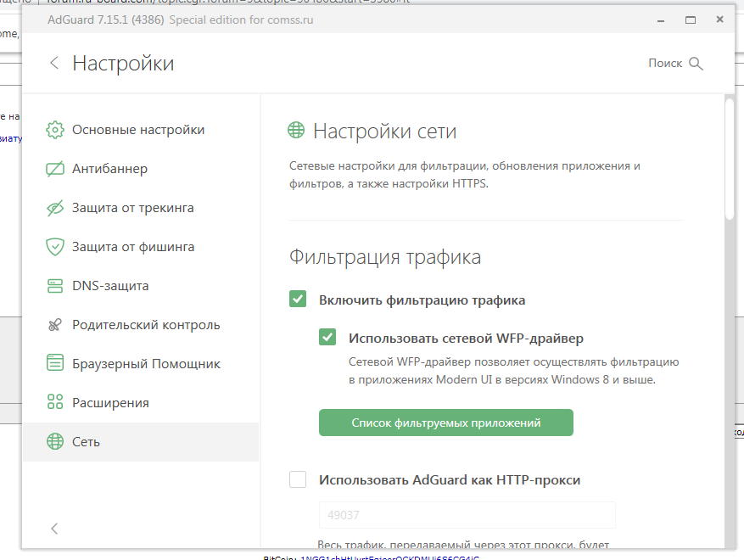Image resolution: width=744 pixels, height=560 pixels.
Task: Click the Браузерный Помощник list icon
Action: (x=55, y=363)
